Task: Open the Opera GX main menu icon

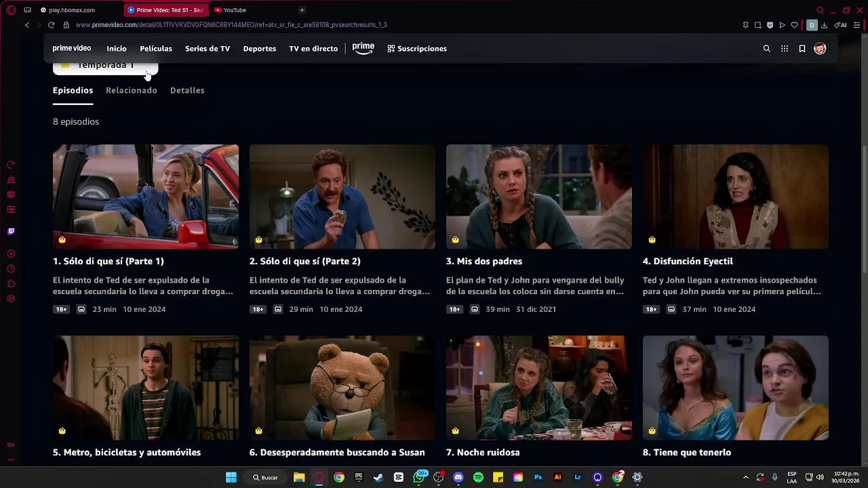Action: pyautogui.click(x=11, y=10)
